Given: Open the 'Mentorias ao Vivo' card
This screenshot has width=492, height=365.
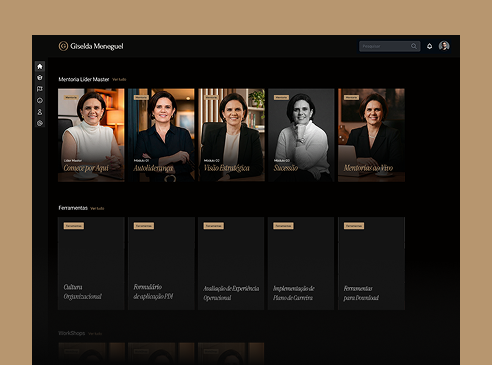Looking at the screenshot, I should (x=371, y=135).
